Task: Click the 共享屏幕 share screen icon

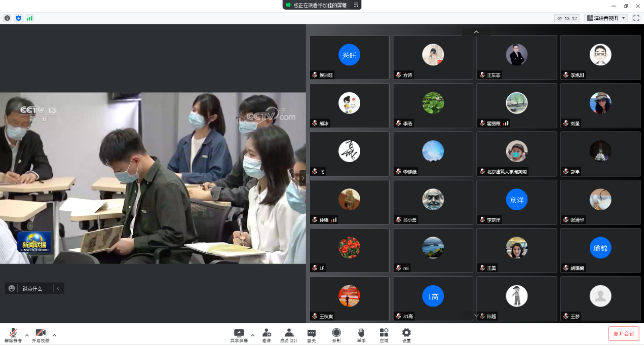Action: [239, 334]
